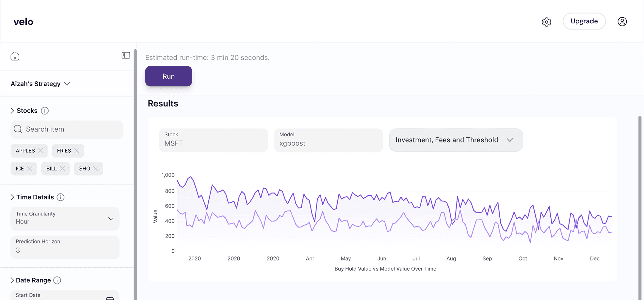
Task: Show info tooltip for Stocks
Action: coord(45,111)
